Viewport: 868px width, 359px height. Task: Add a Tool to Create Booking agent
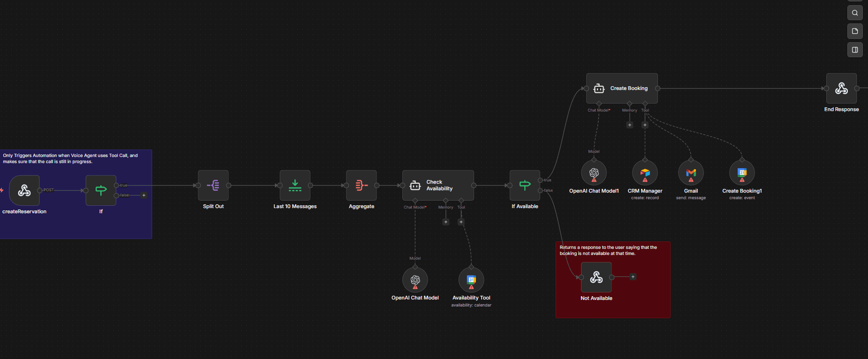tap(645, 125)
